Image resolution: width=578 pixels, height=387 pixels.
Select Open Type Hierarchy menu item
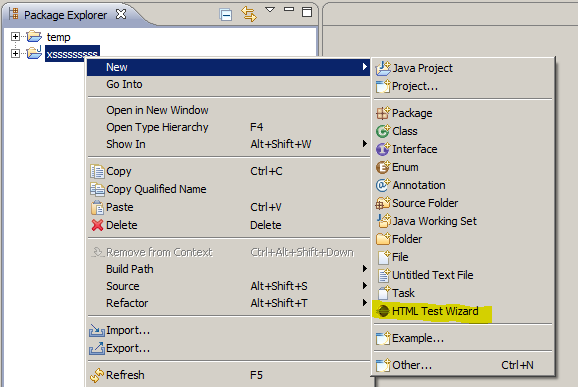(x=229, y=127)
